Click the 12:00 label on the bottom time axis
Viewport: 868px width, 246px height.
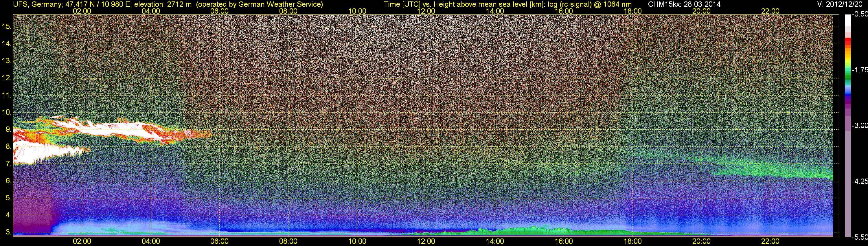click(x=426, y=241)
